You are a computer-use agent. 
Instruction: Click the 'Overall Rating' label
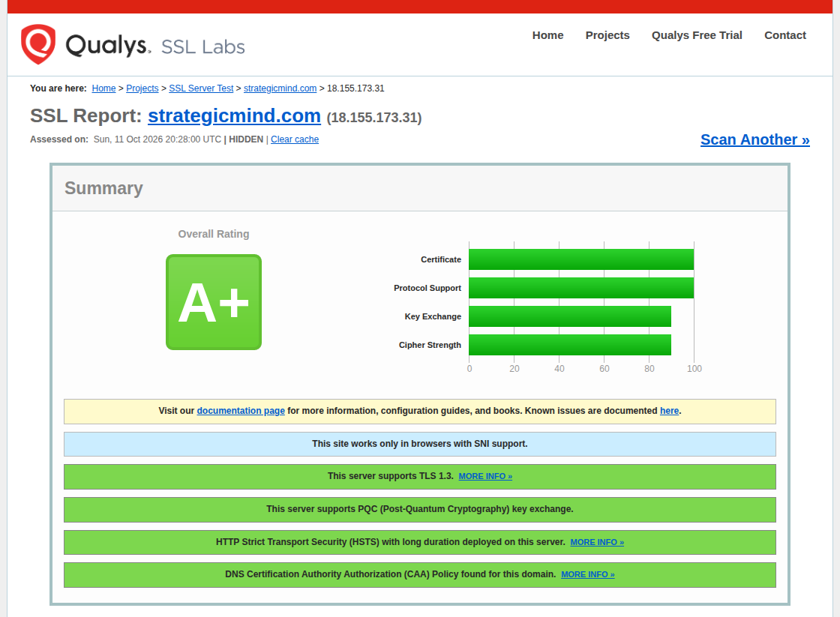pos(214,234)
